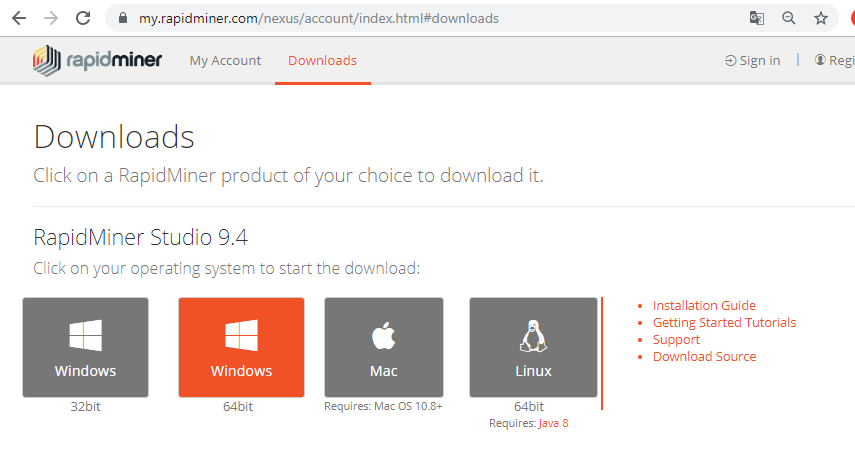This screenshot has width=855, height=469.
Task: Download the Linux 64bit version
Action: (x=533, y=347)
